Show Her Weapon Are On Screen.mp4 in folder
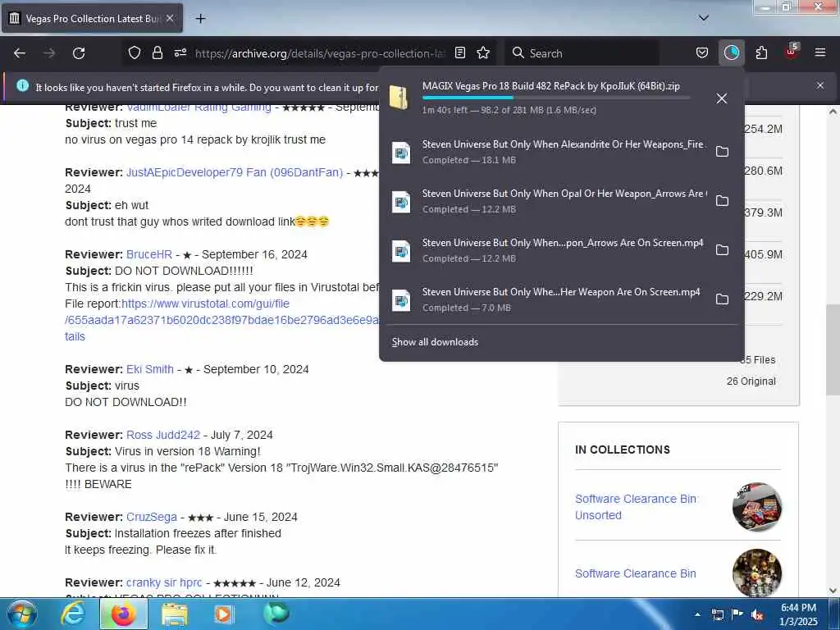840x630 pixels. pyautogui.click(x=722, y=299)
